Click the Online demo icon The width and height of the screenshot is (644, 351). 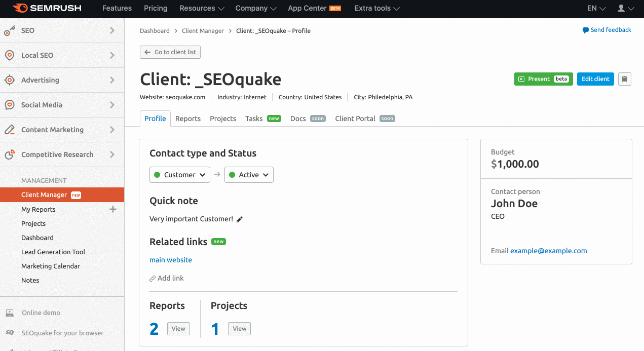[10, 313]
